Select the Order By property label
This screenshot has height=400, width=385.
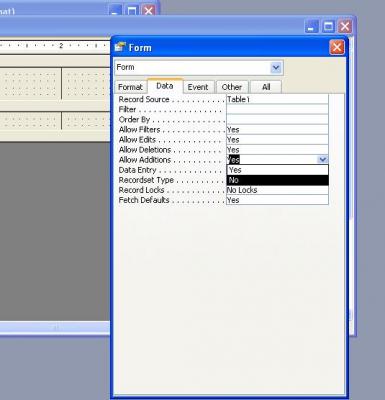[134, 119]
